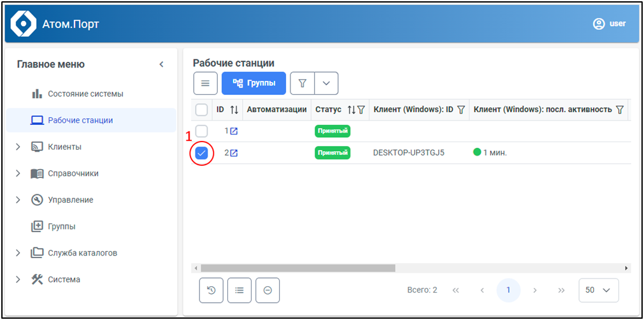
Task: Open Состояние системы in the main menu
Action: tap(85, 94)
